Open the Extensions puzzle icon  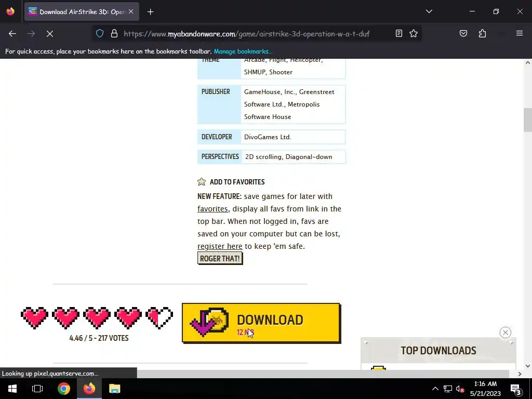pos(482,34)
